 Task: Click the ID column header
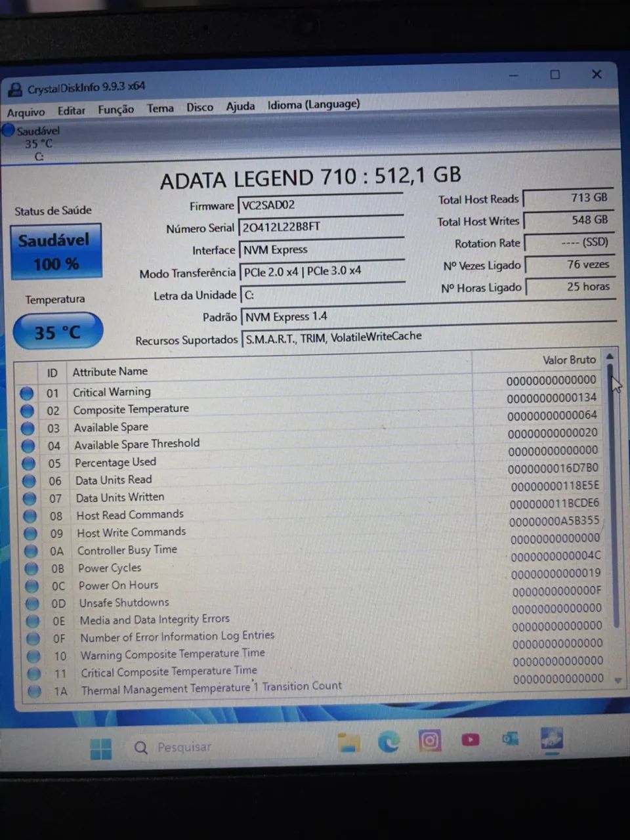(52, 373)
